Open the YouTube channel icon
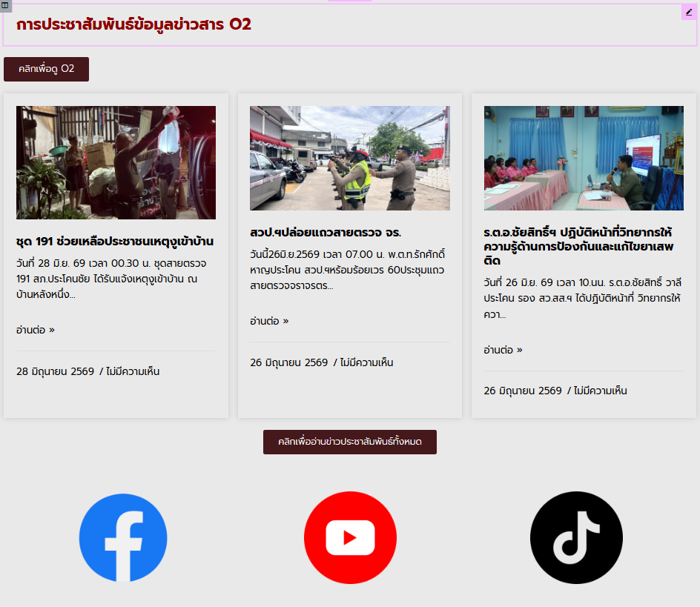This screenshot has width=700, height=607. pyautogui.click(x=350, y=538)
